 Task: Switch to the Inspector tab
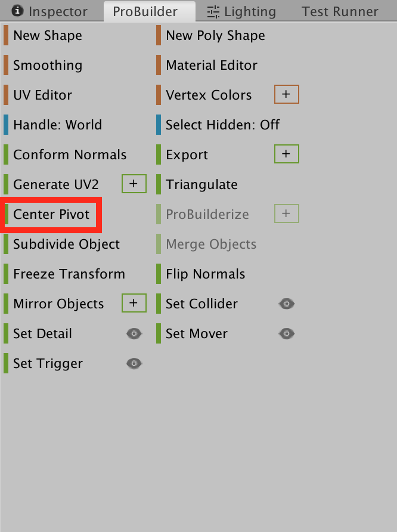[x=51, y=12]
